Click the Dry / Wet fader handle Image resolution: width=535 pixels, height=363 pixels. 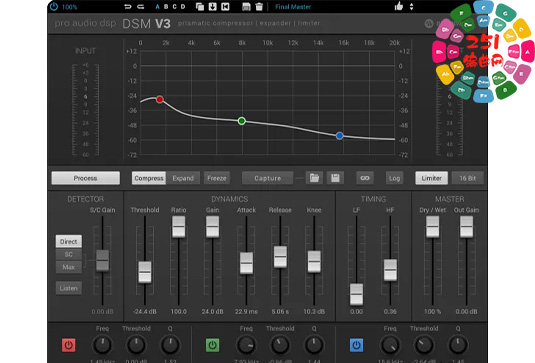(432, 227)
